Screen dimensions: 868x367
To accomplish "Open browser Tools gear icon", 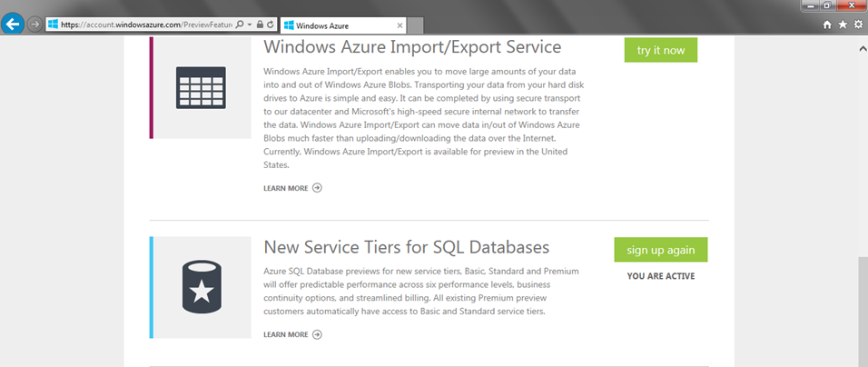I will (x=858, y=25).
